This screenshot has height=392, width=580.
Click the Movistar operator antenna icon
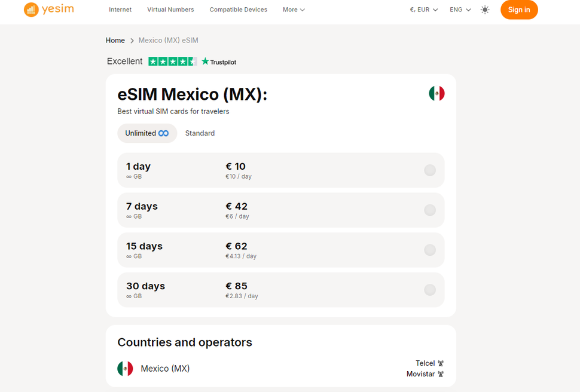coord(441,373)
